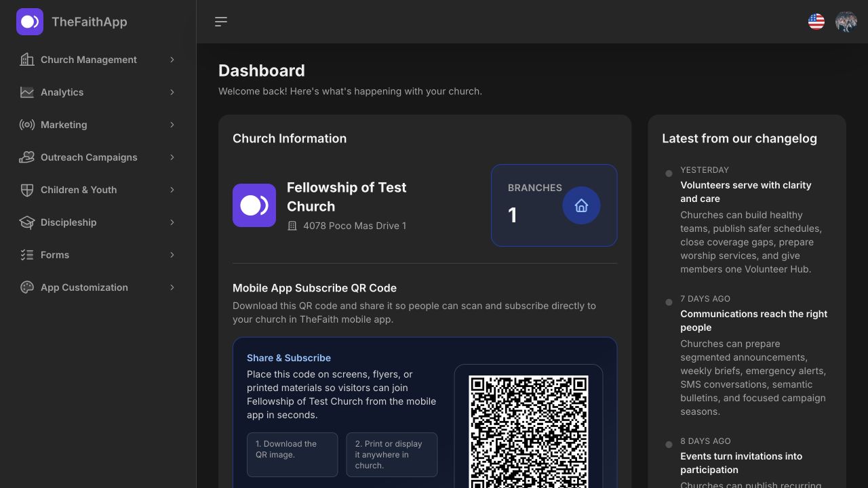Click the 'Share & Subscribe' heading
The width and height of the screenshot is (868, 488).
289,358
